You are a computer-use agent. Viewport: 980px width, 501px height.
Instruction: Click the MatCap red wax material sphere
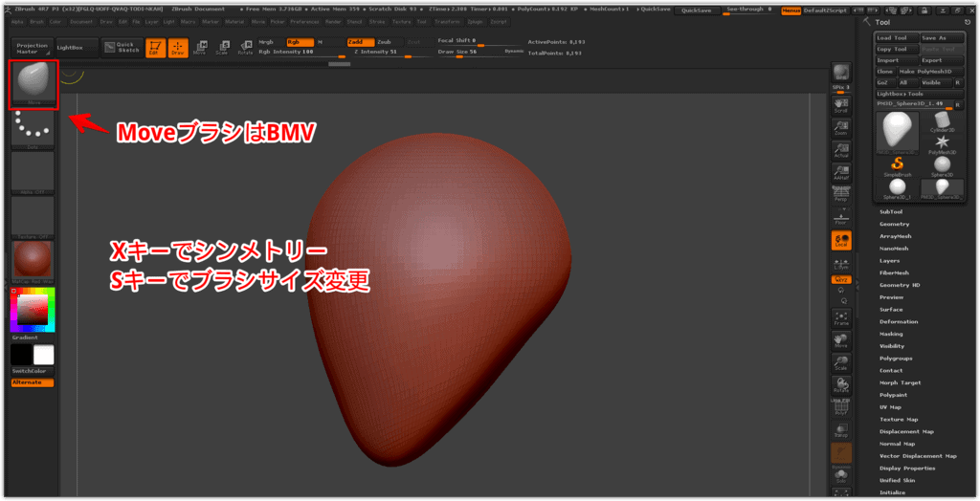coord(33,261)
